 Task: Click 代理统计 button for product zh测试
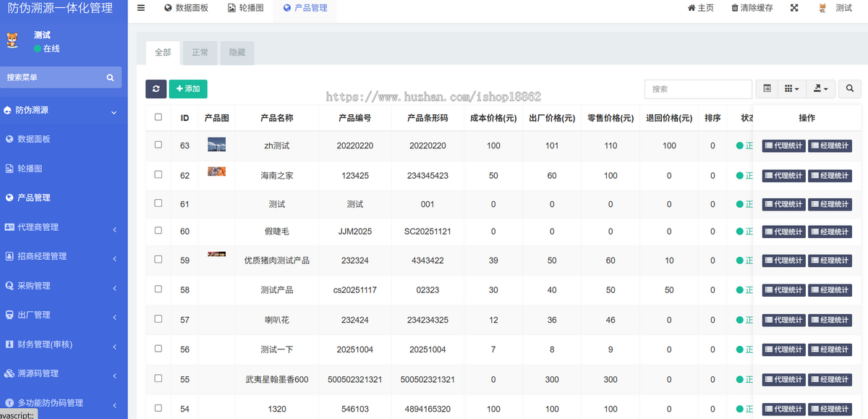(783, 145)
